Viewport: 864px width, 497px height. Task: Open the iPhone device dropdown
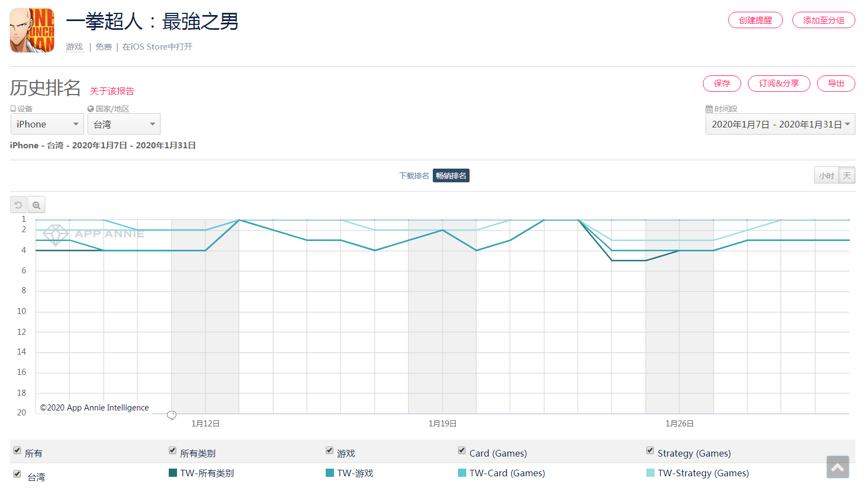pos(46,125)
